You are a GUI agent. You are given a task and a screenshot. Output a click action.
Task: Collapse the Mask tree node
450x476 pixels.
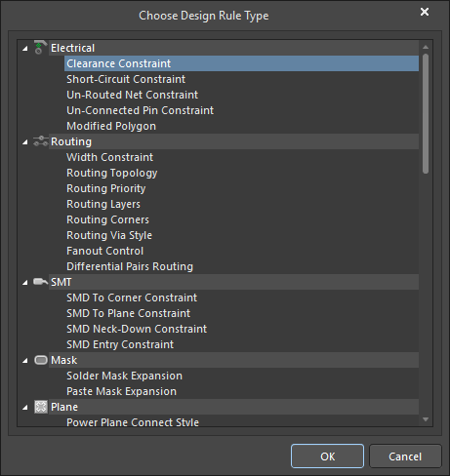[25, 361]
